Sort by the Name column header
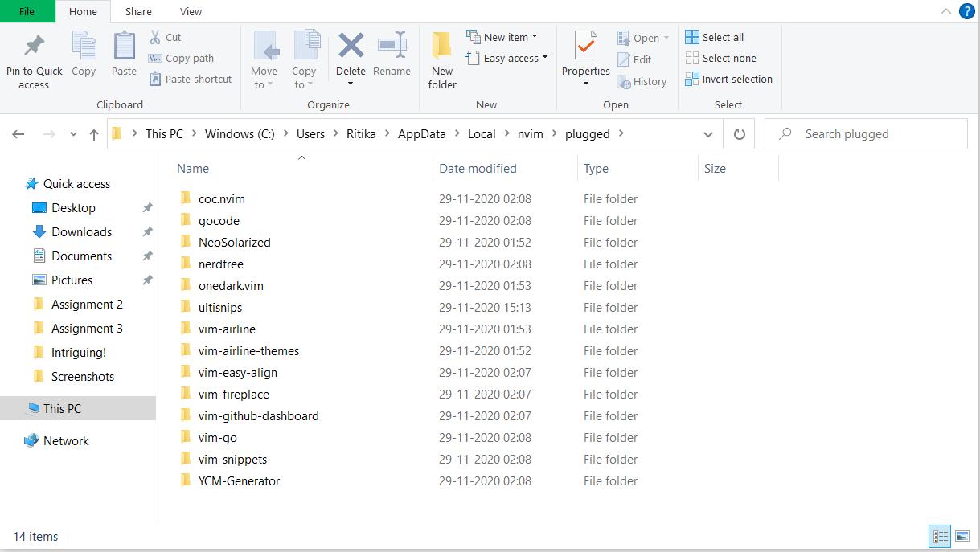This screenshot has height=552, width=980. pos(193,168)
